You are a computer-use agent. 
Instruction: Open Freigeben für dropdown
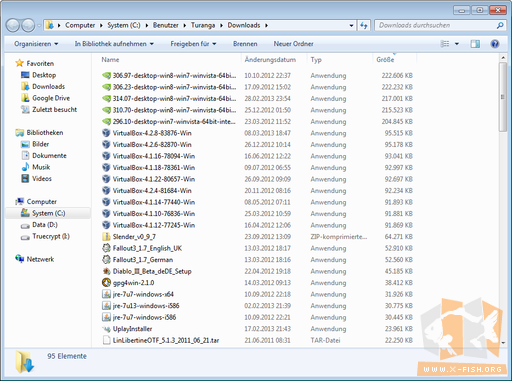coord(193,44)
